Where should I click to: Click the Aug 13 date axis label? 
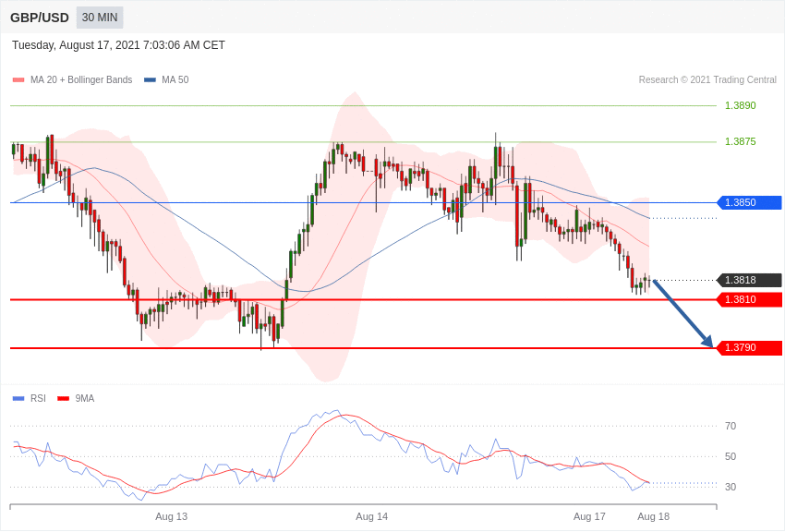click(x=171, y=516)
